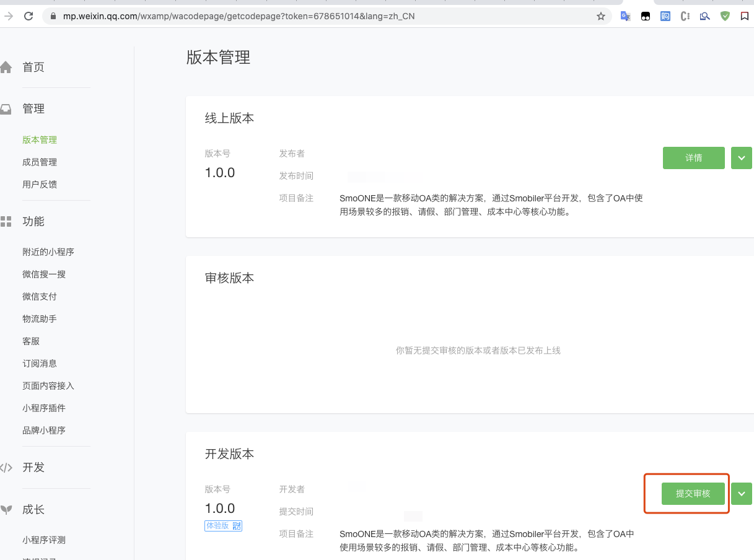Image resolution: width=754 pixels, height=560 pixels.
Task: Open 客服 in the sidebar
Action: coord(31,341)
